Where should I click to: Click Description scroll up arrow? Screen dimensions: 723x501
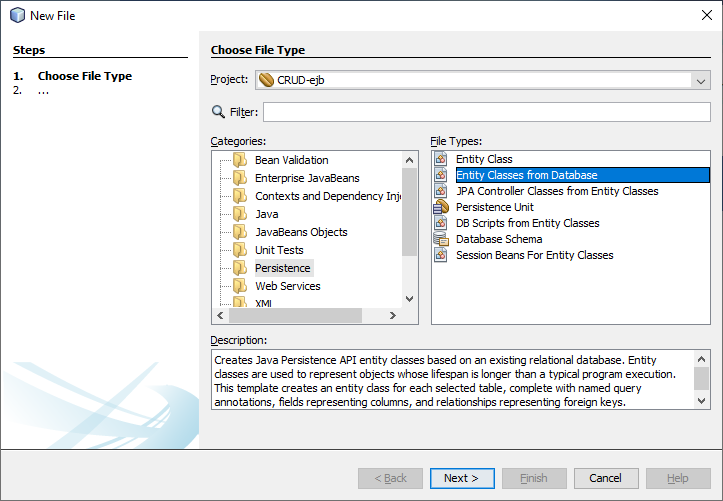pyautogui.click(x=701, y=359)
